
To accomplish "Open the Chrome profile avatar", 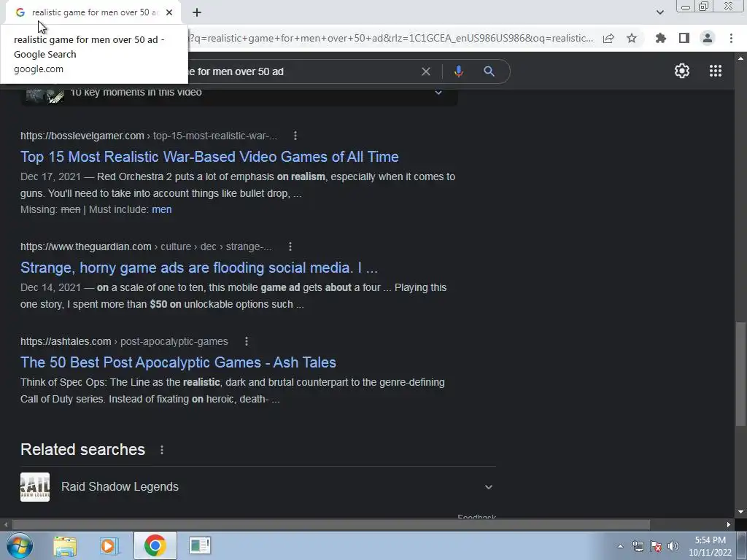I will (708, 38).
